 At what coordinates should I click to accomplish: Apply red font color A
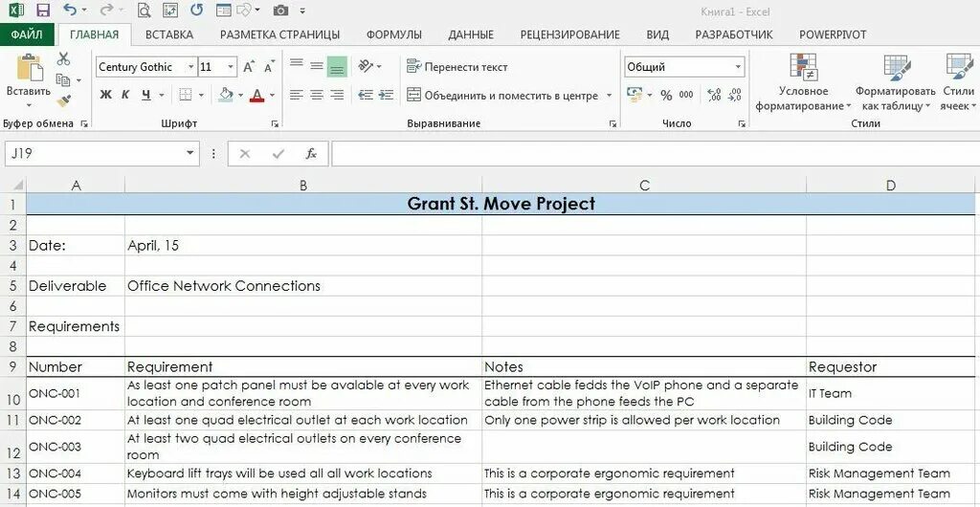coord(256,95)
